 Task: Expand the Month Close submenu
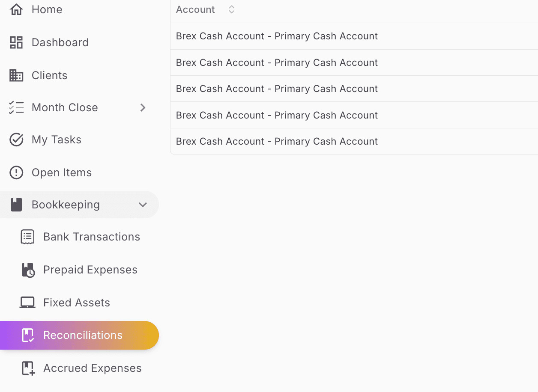(143, 107)
